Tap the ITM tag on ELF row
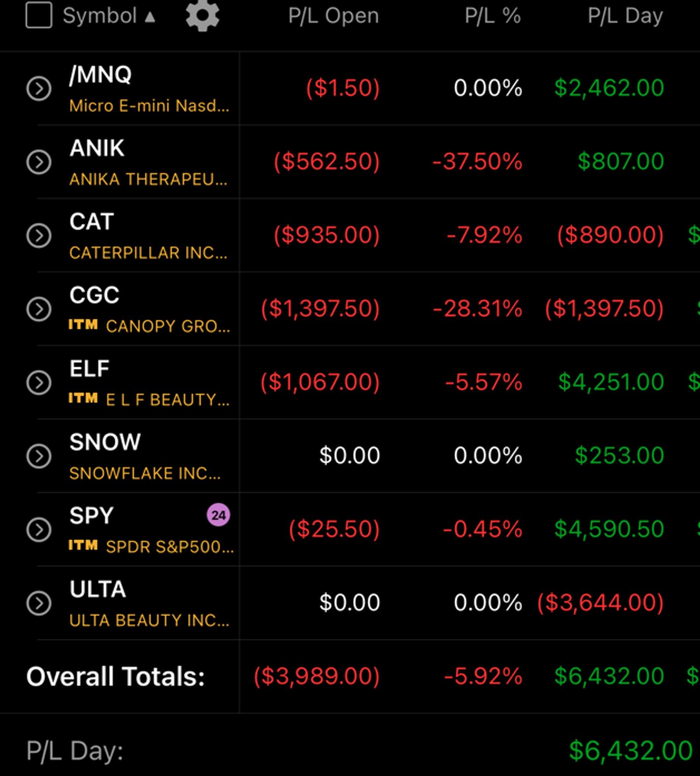This screenshot has width=700, height=776. [83, 398]
